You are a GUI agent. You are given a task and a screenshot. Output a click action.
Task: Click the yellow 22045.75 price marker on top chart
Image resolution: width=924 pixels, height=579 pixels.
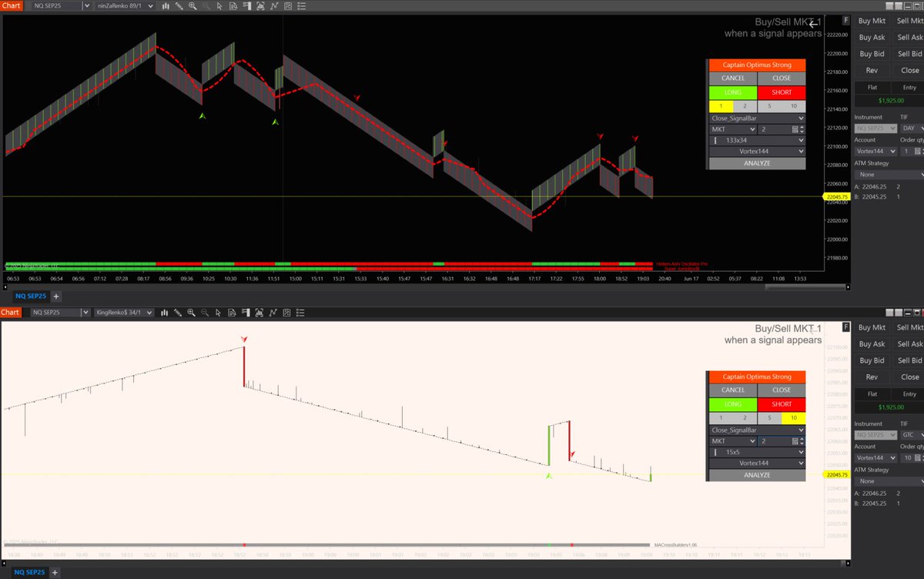pos(835,197)
